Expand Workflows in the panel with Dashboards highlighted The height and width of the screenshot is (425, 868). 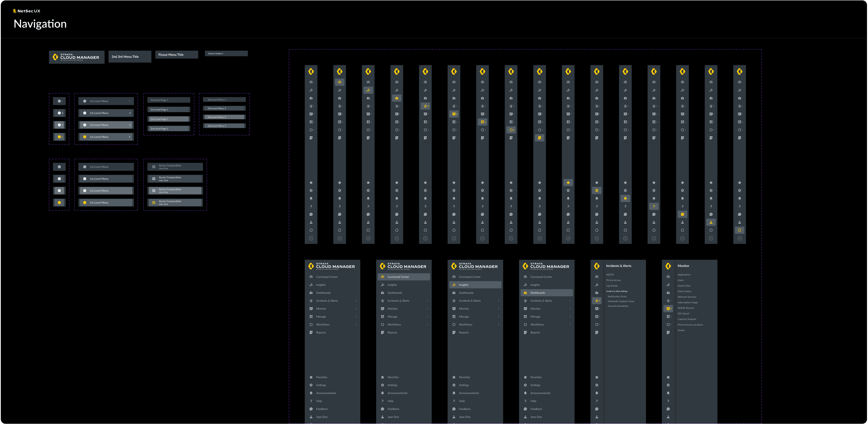coord(570,325)
